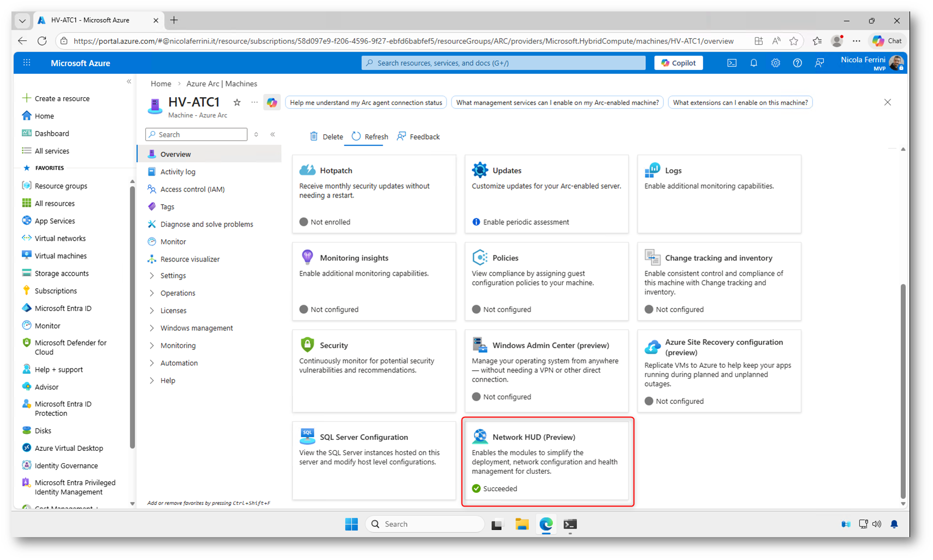Close the HV-ATC1 blade with the X
The image size is (933, 560).
pyautogui.click(x=888, y=102)
